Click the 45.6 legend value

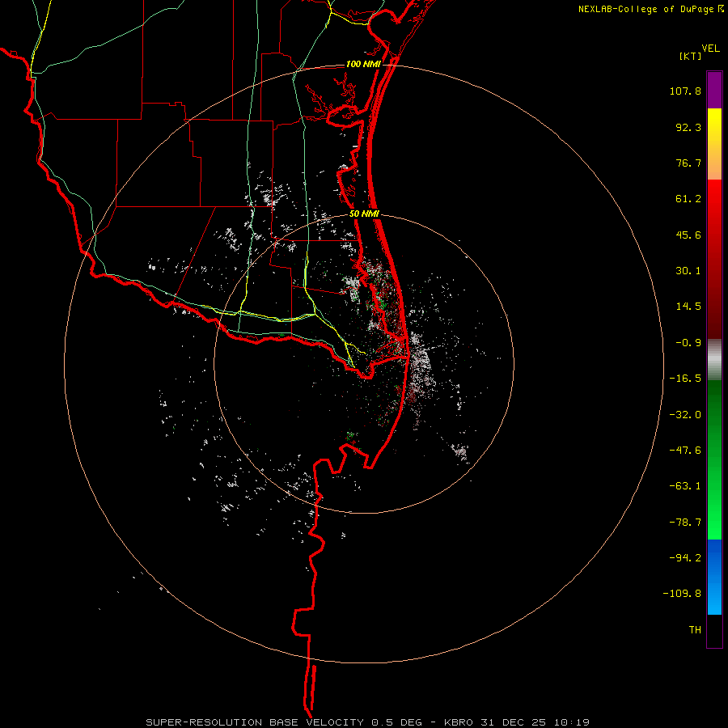point(688,235)
